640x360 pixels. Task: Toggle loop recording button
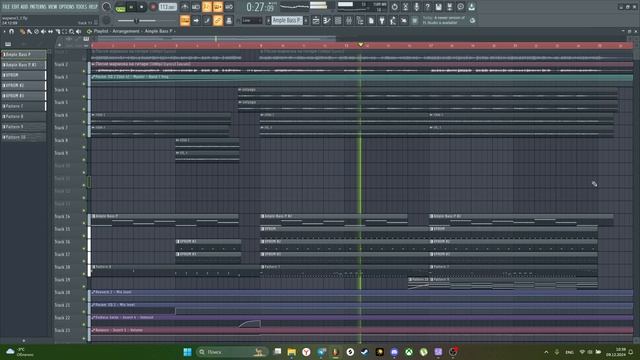point(229,7)
